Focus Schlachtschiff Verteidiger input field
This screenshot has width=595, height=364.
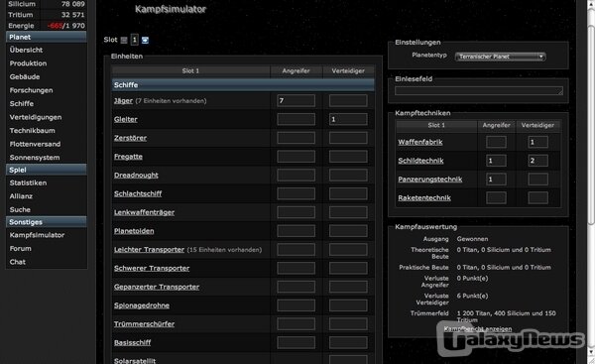pos(348,193)
